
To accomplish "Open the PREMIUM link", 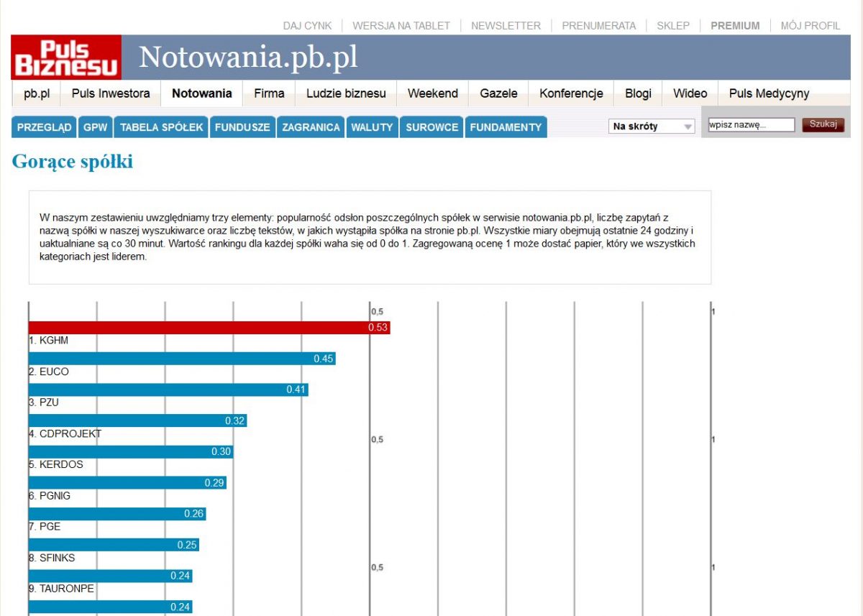I will (x=735, y=26).
